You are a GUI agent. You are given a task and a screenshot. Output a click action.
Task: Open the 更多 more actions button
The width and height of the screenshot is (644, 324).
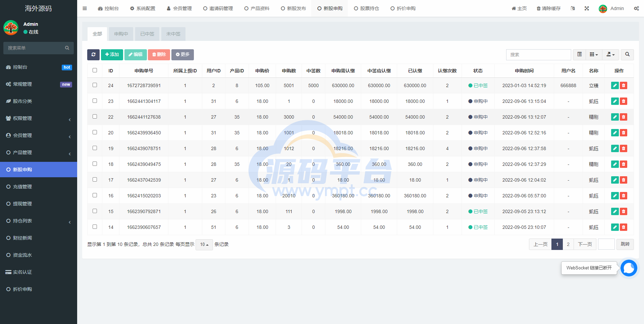182,55
